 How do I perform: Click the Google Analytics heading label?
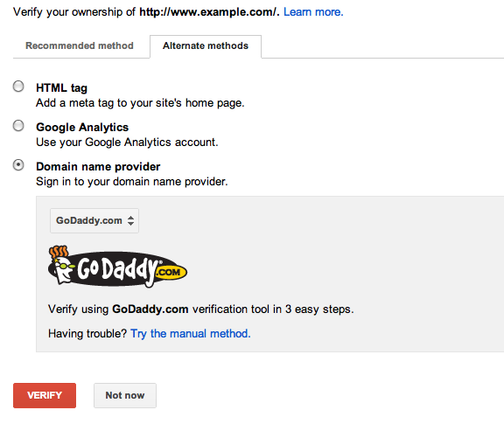(82, 128)
